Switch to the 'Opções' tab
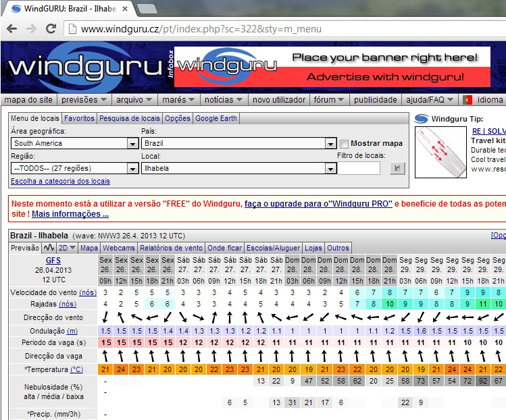 coord(178,118)
